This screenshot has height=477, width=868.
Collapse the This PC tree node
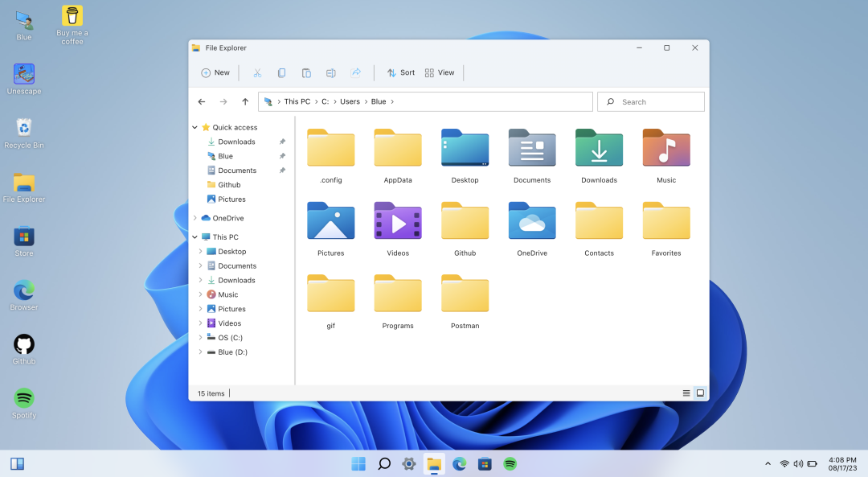[x=194, y=237]
